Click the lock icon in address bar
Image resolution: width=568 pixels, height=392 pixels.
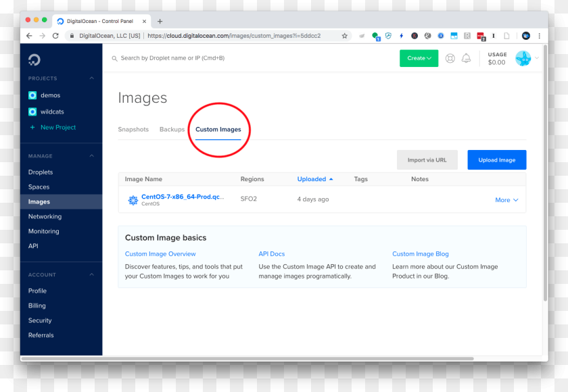click(72, 36)
